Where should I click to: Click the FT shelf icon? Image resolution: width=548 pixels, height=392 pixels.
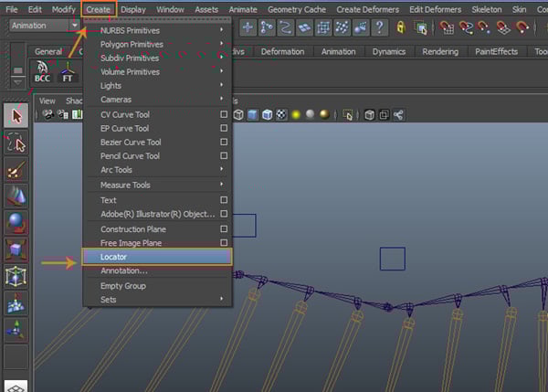(x=68, y=72)
